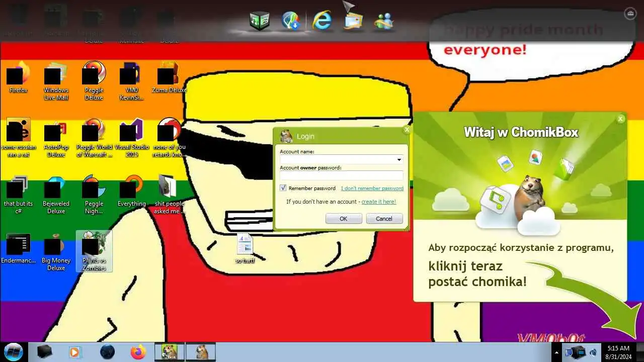Screen dimensions: 644x362
Task: Click the dark globe taskbar icon
Action: click(x=107, y=352)
